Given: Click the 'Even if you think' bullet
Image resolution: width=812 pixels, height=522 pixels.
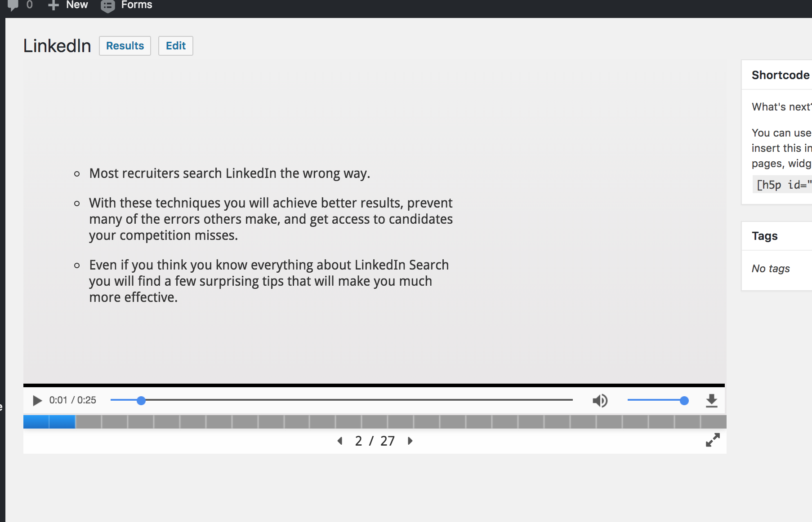Looking at the screenshot, I should (x=269, y=281).
